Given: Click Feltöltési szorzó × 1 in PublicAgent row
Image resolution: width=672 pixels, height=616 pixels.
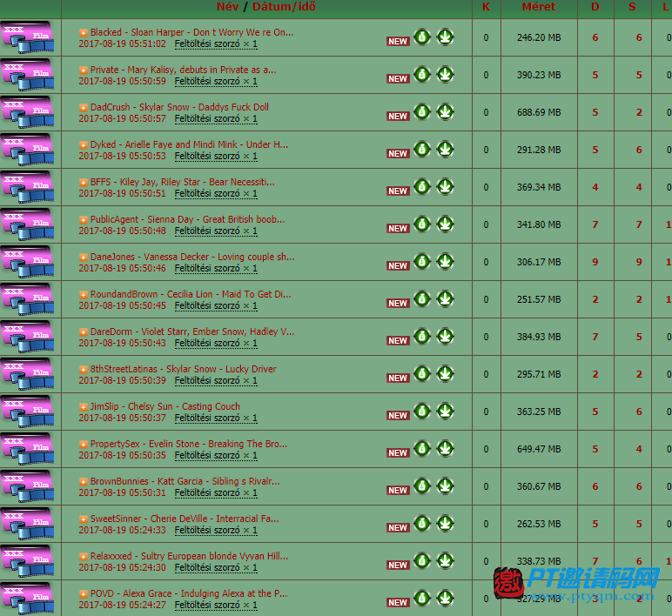Looking at the screenshot, I should point(216,231).
